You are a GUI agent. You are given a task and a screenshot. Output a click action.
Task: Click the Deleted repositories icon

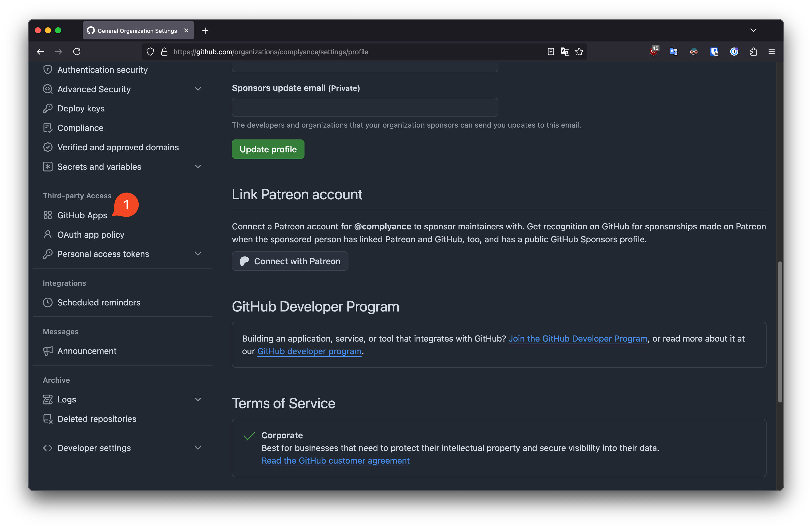point(48,419)
